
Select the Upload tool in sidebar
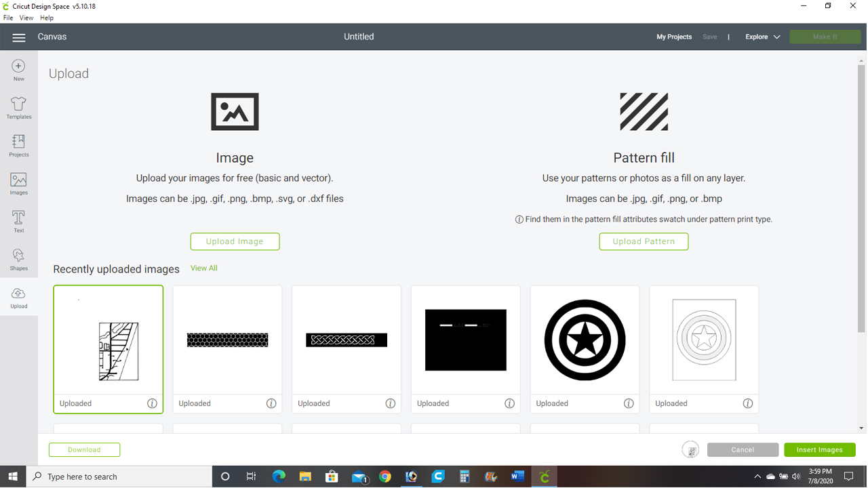[19, 298]
